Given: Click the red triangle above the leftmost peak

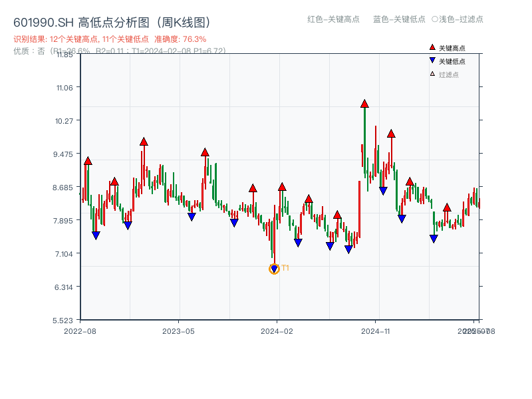Looking at the screenshot, I should (87, 160).
